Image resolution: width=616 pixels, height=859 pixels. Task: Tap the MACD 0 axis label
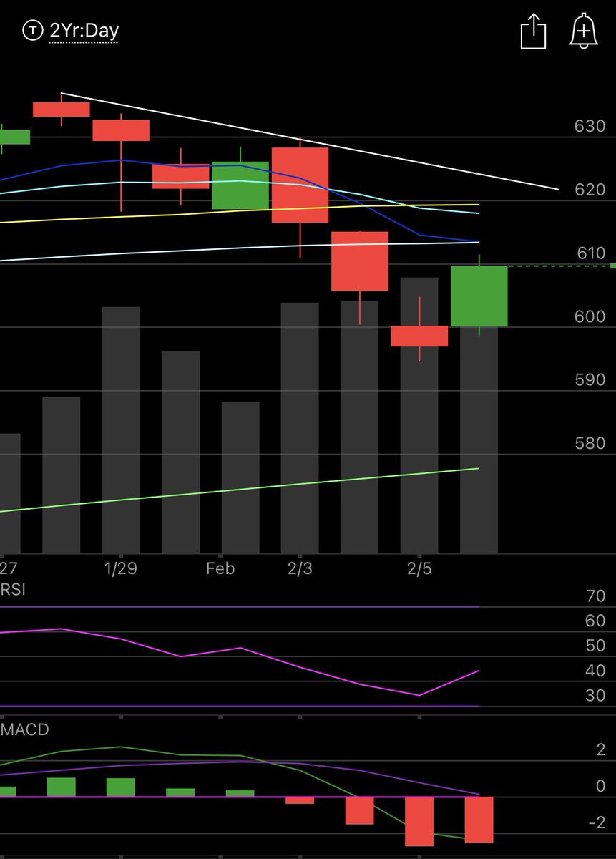601,786
